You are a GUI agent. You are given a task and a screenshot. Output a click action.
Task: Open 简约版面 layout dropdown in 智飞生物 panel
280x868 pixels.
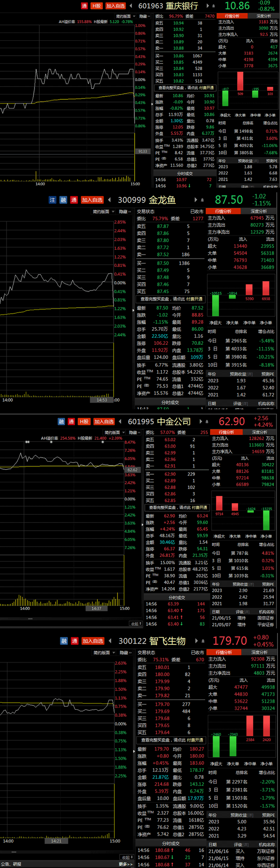pos(104,653)
